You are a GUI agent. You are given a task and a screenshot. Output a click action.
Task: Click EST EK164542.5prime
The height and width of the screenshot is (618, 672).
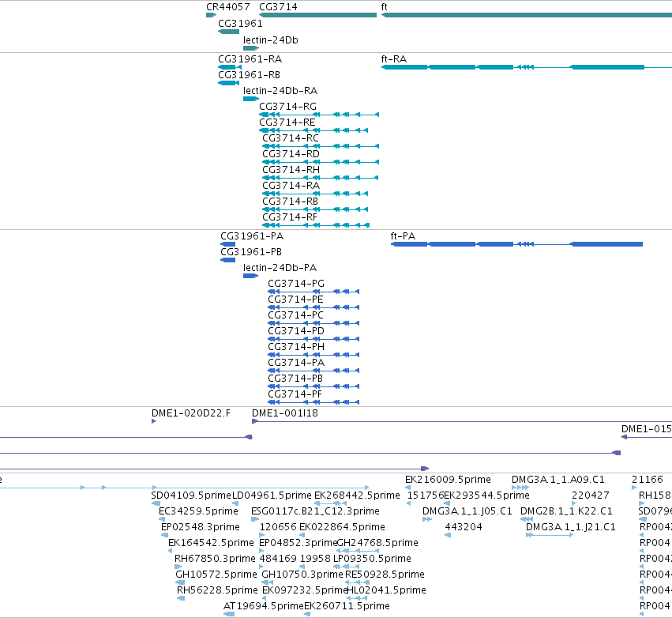(211, 544)
